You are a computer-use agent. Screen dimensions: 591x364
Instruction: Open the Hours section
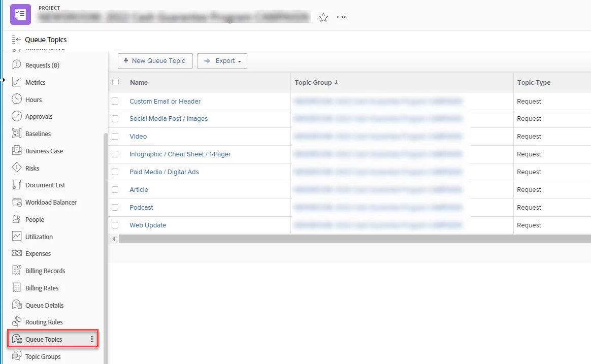(x=34, y=100)
